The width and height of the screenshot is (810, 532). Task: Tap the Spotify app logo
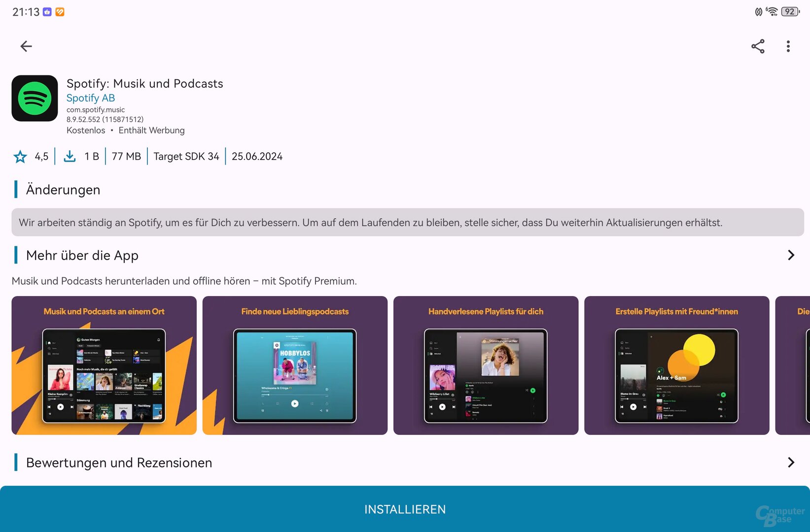click(35, 99)
